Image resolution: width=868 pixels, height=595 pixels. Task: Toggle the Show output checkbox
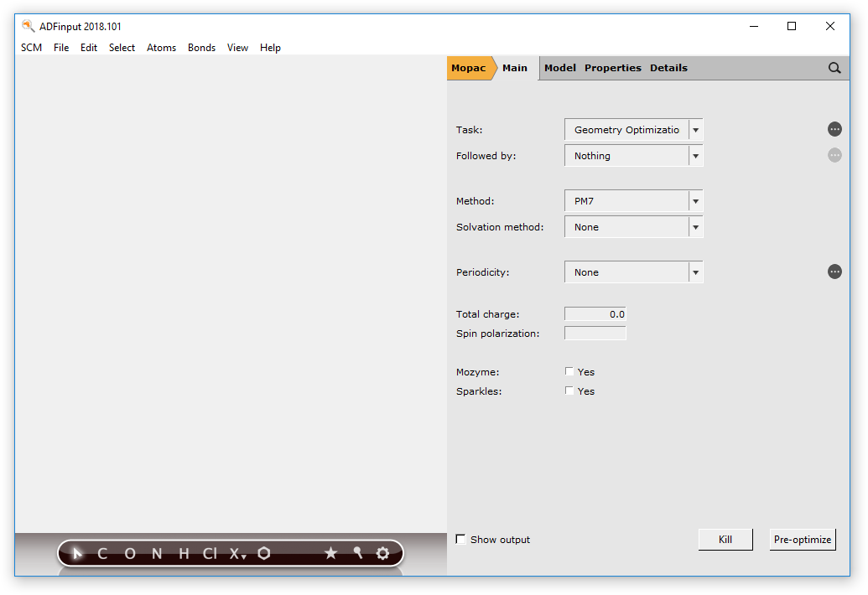click(x=460, y=540)
